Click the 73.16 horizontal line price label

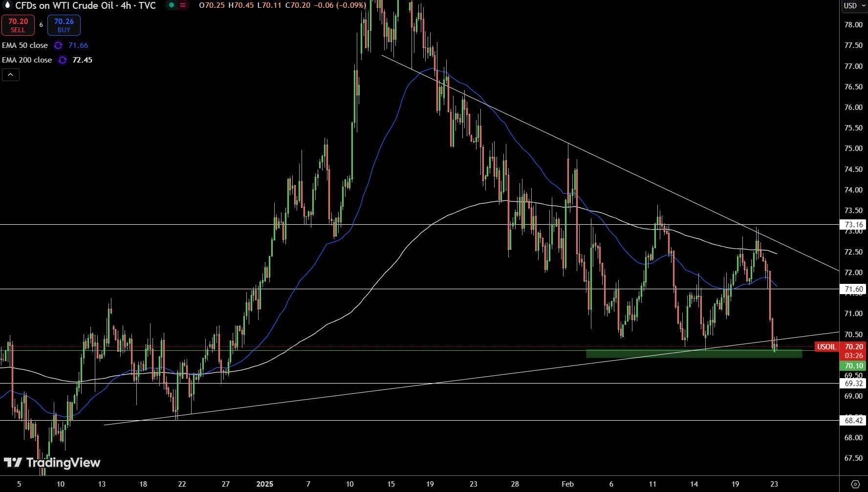pyautogui.click(x=853, y=225)
